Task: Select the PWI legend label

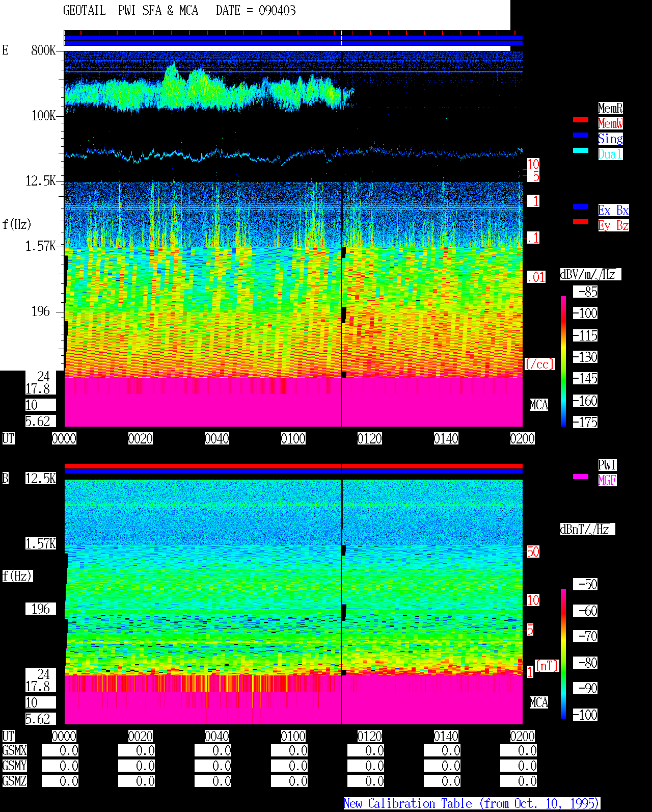Action: [x=607, y=465]
